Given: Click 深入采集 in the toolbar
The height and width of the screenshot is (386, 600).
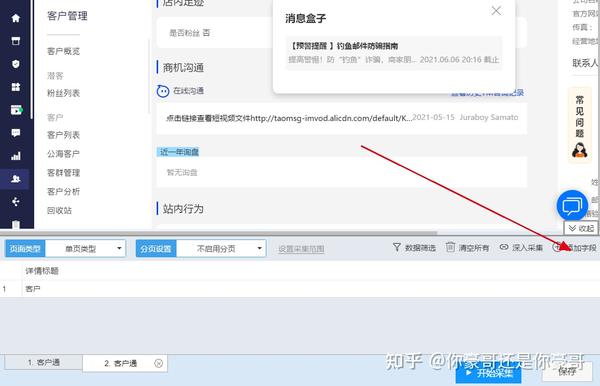Looking at the screenshot, I should click(x=521, y=248).
